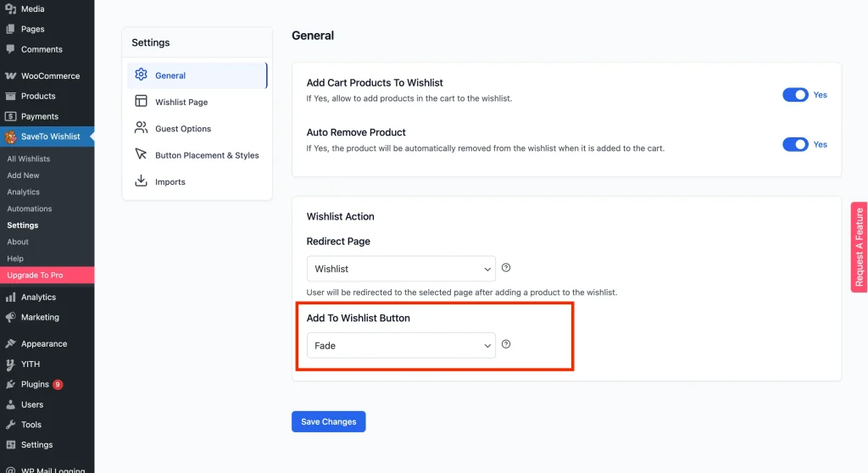Click the Users person icon
The width and height of the screenshot is (868, 473).
(x=10, y=405)
